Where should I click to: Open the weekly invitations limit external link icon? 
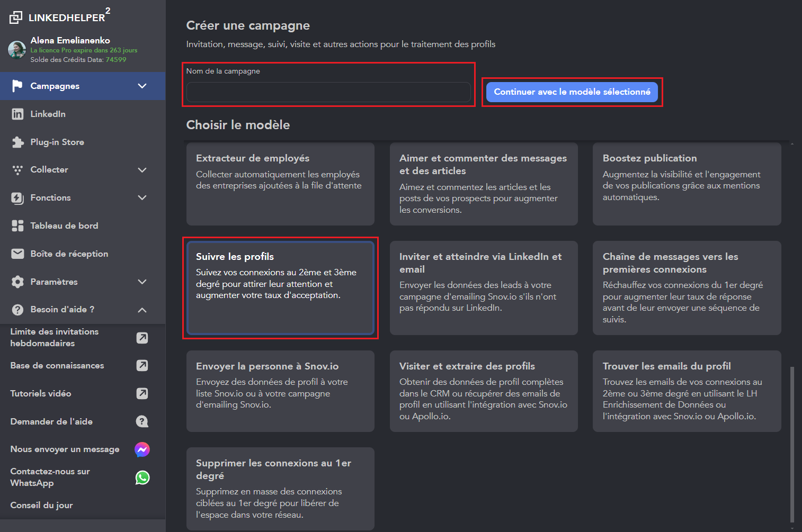(x=142, y=338)
